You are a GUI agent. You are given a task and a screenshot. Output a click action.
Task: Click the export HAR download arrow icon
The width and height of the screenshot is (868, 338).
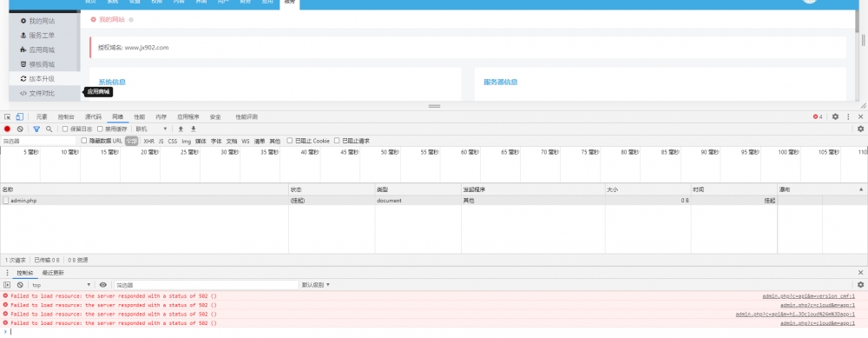[x=194, y=129]
